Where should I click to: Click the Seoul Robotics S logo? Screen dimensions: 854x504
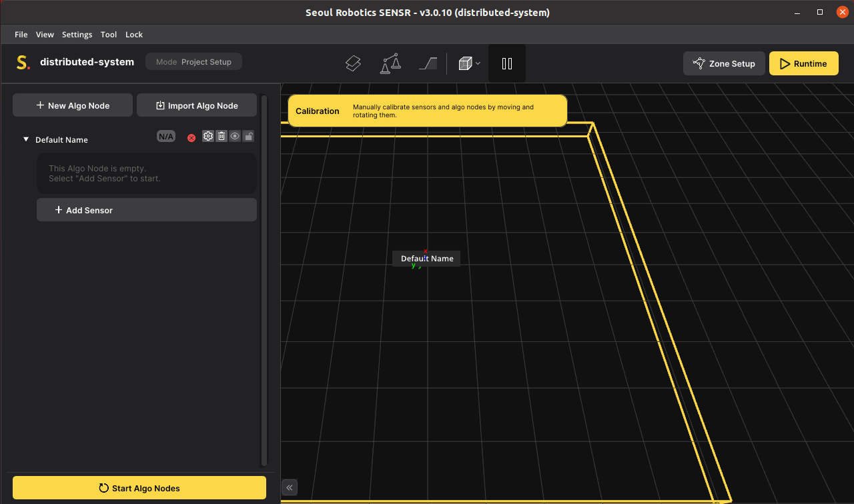click(23, 63)
